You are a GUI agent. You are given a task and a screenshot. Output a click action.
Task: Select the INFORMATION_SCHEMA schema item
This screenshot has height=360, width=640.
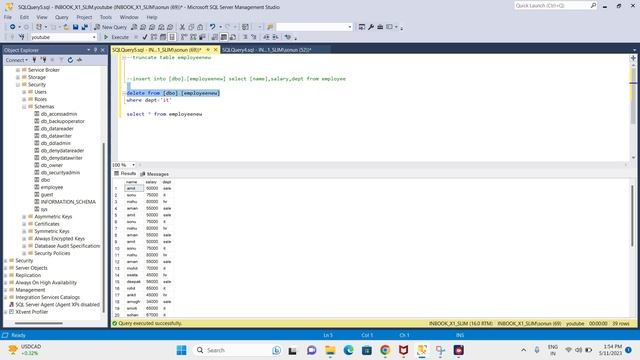68,202
